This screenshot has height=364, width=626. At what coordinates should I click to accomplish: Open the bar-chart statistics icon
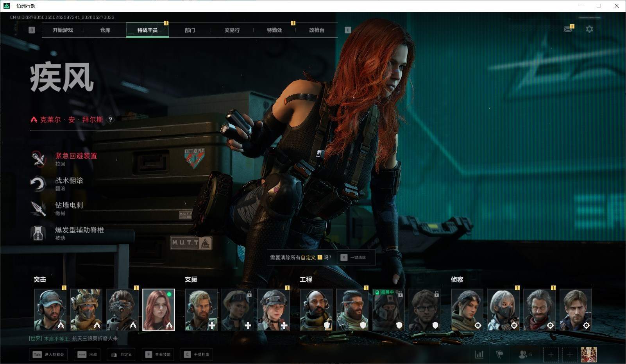pyautogui.click(x=479, y=354)
